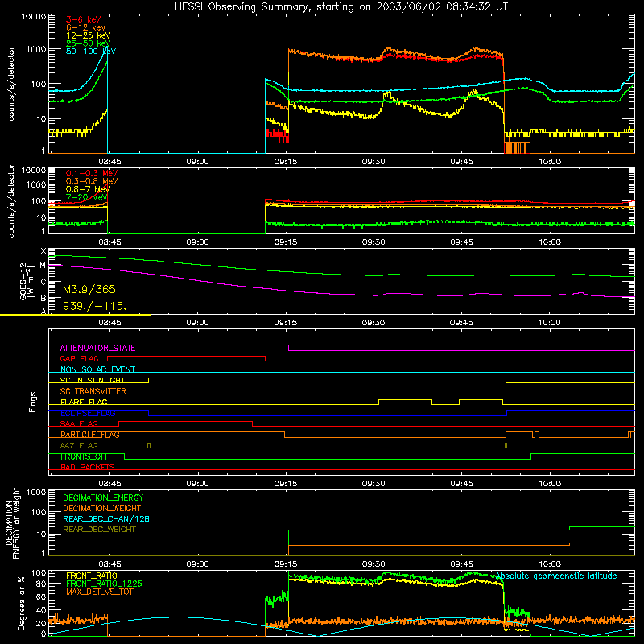644x644 pixels.
Task: Click the '10:00' tick under the Flags panel
Action: 550,484
